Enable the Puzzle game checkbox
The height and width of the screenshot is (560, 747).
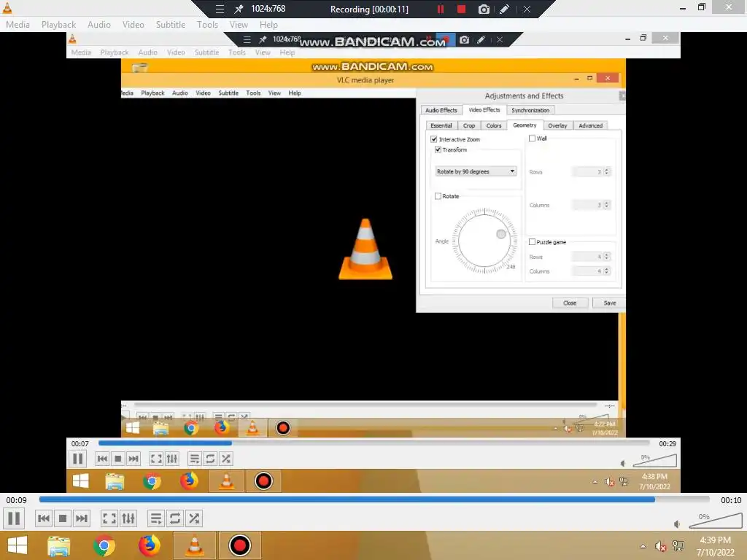point(532,242)
